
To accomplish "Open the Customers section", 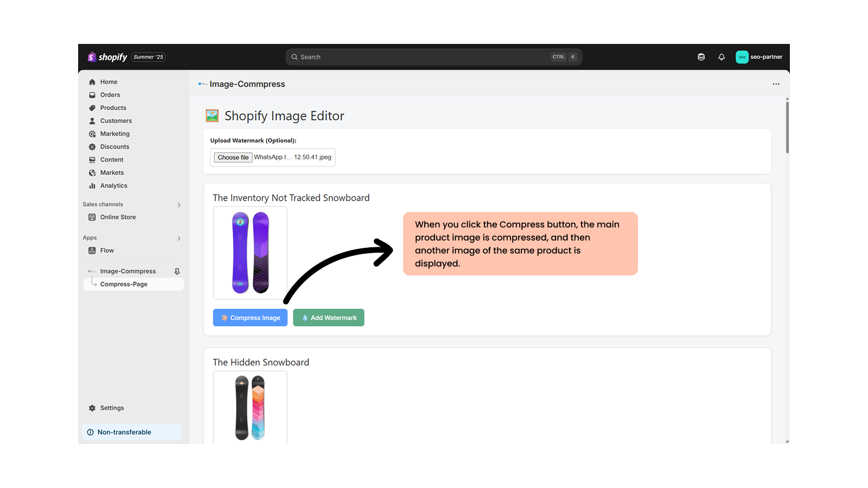I will point(116,120).
